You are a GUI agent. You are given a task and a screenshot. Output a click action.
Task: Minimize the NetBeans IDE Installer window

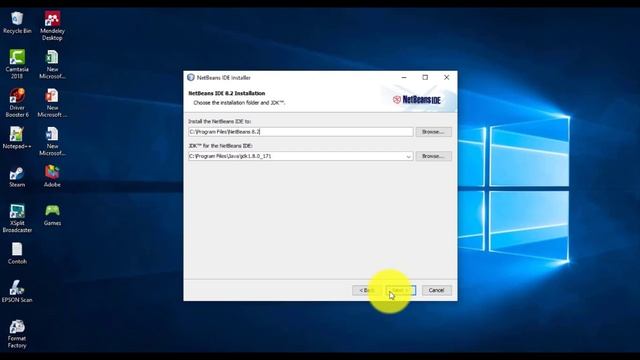click(404, 77)
